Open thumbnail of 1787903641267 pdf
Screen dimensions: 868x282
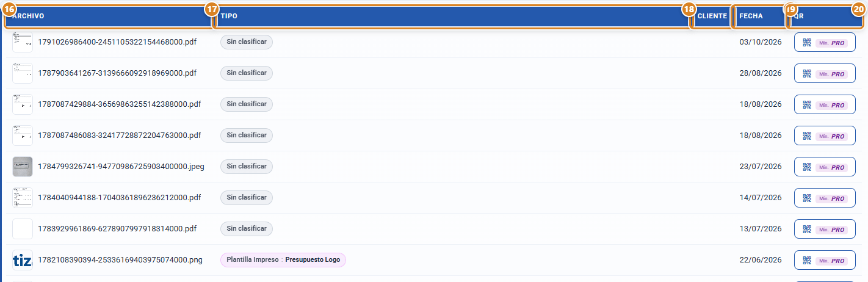pyautogui.click(x=23, y=73)
